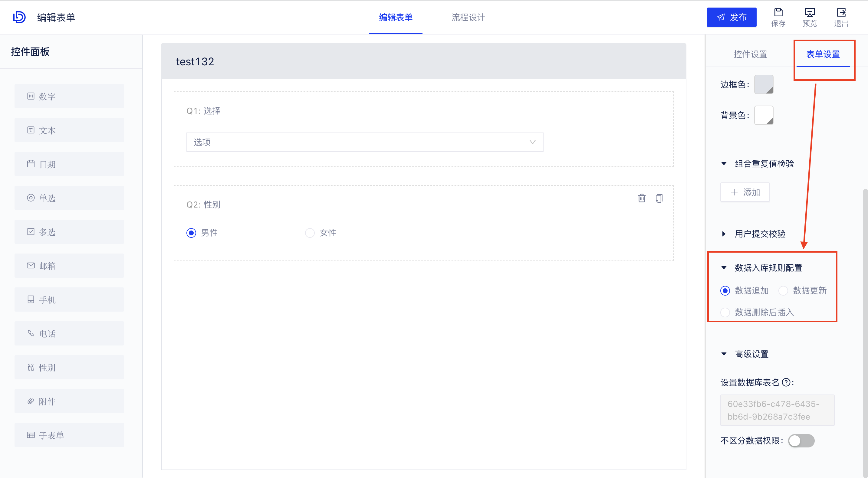868x478 pixels.
Task: Switch to the 流程设计 tab
Action: click(x=468, y=17)
